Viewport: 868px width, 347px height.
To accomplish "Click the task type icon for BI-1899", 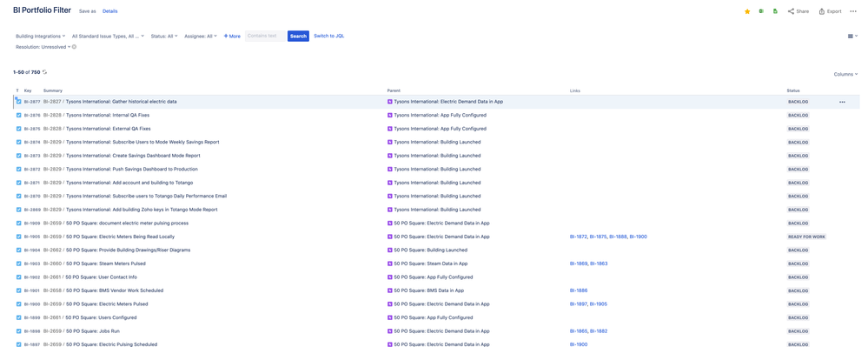I will coord(19,317).
